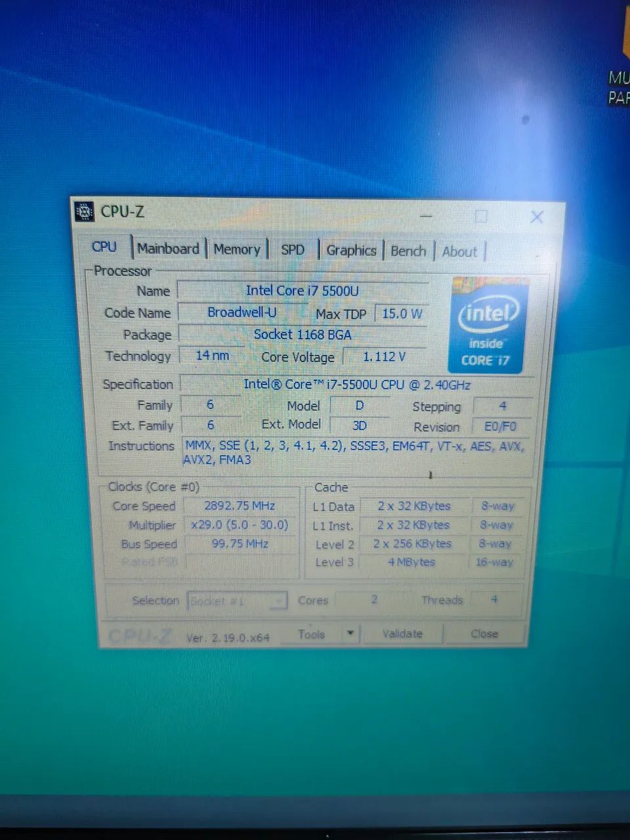
Task: Click the Model value D
Action: click(360, 405)
